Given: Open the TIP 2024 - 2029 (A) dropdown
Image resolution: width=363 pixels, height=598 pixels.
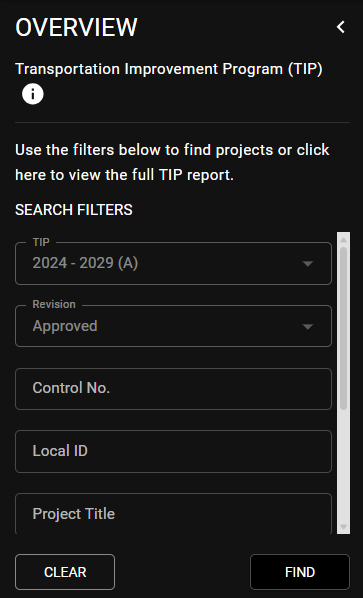Looking at the screenshot, I should tap(173, 264).
